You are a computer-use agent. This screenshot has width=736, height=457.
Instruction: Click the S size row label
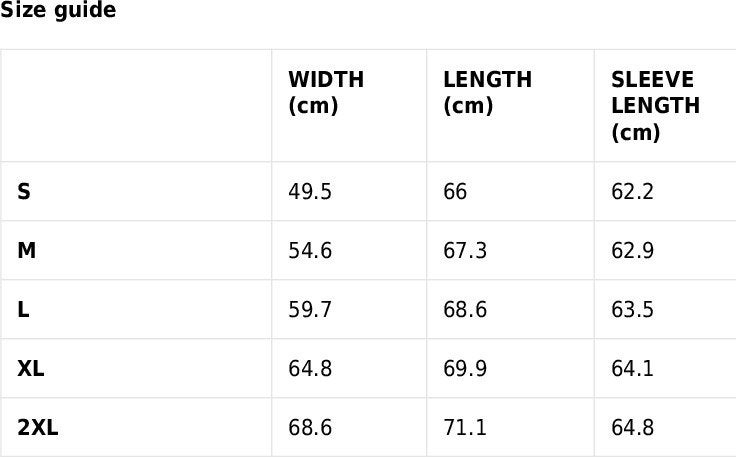(x=24, y=191)
